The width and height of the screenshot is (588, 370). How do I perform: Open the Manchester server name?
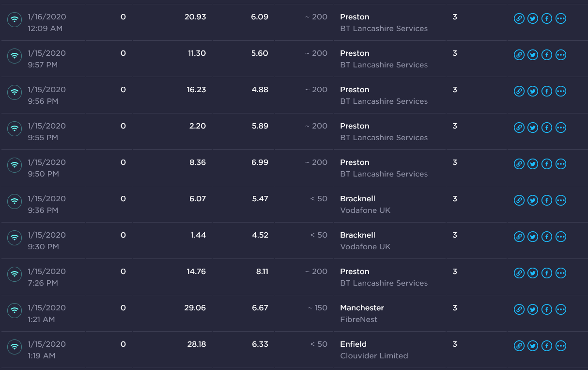[x=362, y=308]
